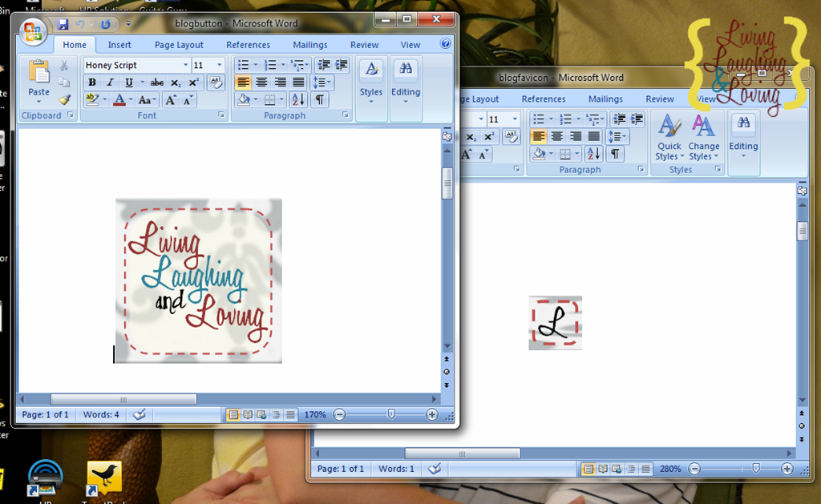Image resolution: width=821 pixels, height=504 pixels.
Task: Toggle Underline formatting in blogbutton window
Action: pyautogui.click(x=129, y=83)
